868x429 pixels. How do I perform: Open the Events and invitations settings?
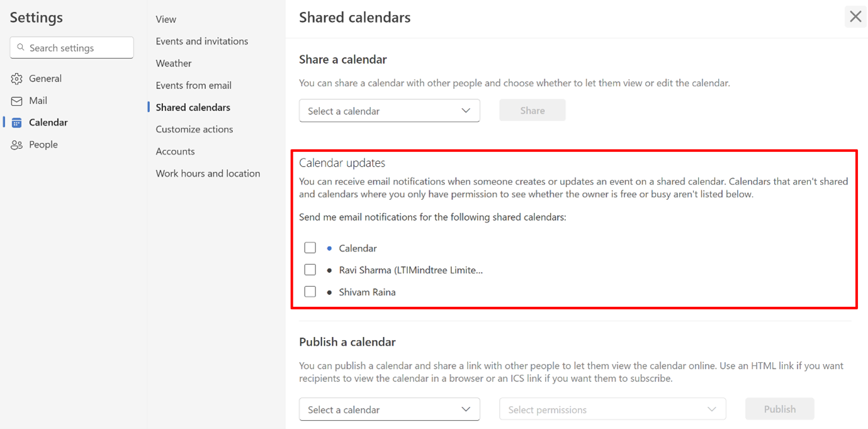(x=201, y=41)
